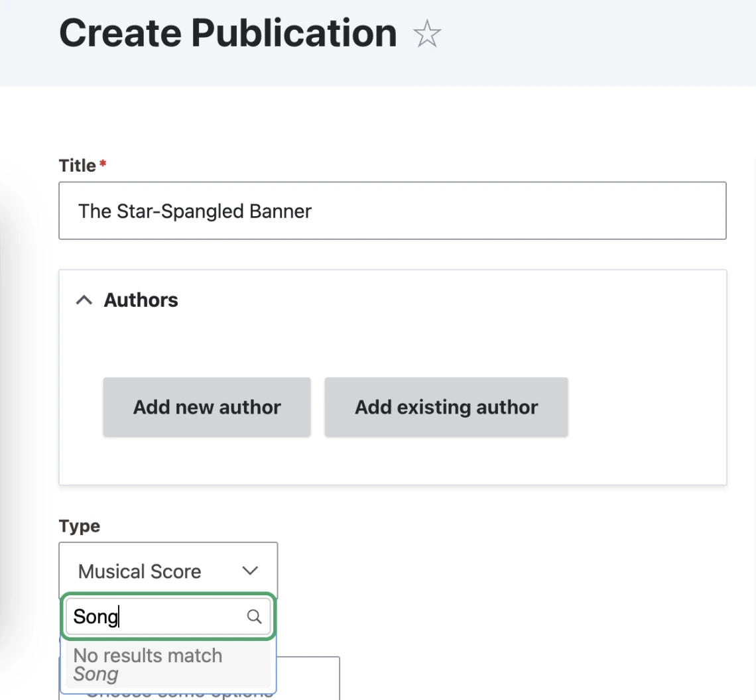The height and width of the screenshot is (700, 756).
Task: Click the Create Publication page heading
Action: [x=227, y=33]
